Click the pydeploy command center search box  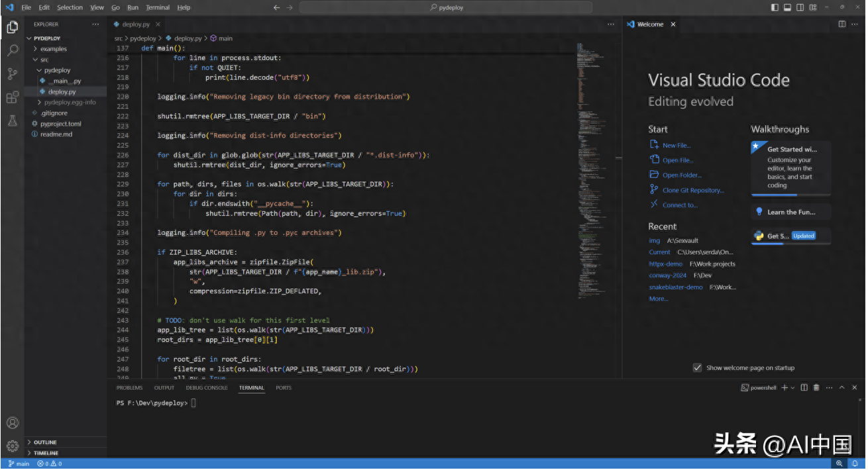pyautogui.click(x=446, y=7)
